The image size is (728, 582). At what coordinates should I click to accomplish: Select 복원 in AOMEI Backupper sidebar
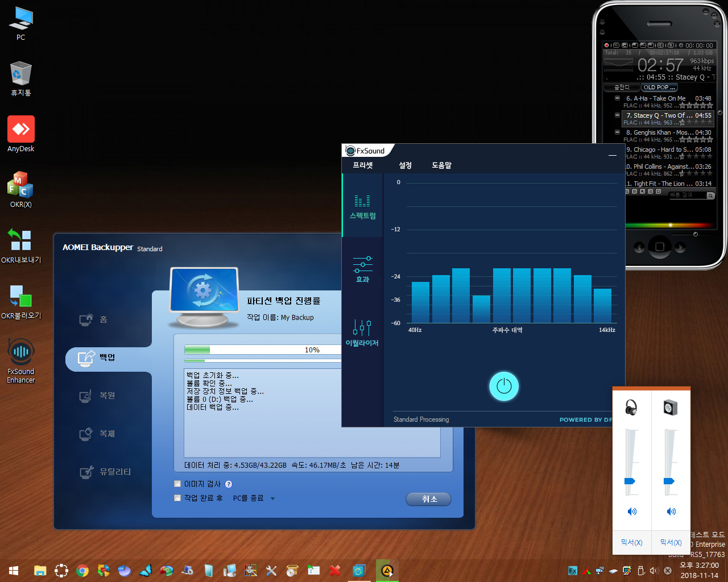[97, 396]
